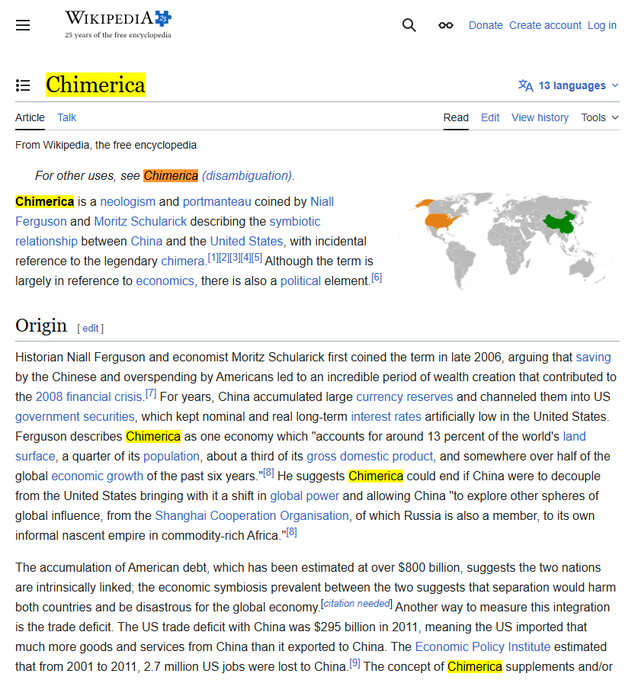This screenshot has width=638, height=680.
Task: Follow the symbiotic relationship link
Action: [295, 222]
